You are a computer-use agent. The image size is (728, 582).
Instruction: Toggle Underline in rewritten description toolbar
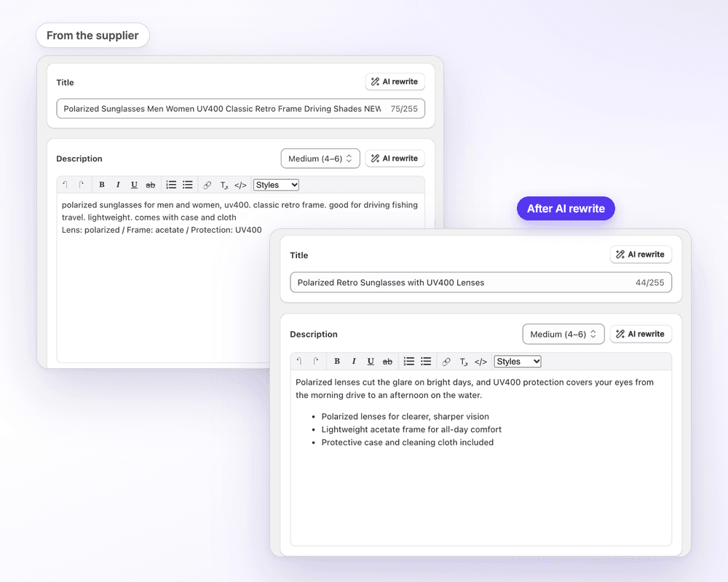coord(371,361)
